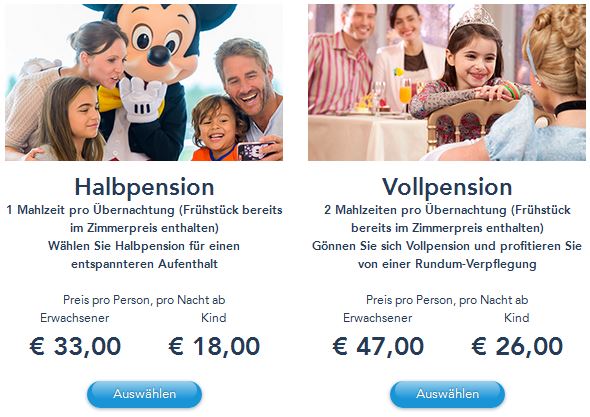Click Auswählen button under Vollpension
Image resolution: width=590 pixels, height=417 pixels.
[x=447, y=394]
